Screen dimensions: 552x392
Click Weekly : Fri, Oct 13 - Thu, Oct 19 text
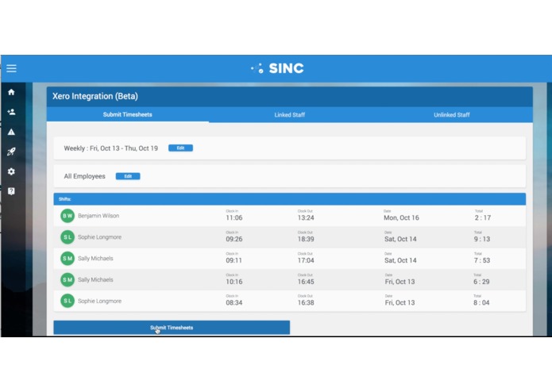[111, 148]
